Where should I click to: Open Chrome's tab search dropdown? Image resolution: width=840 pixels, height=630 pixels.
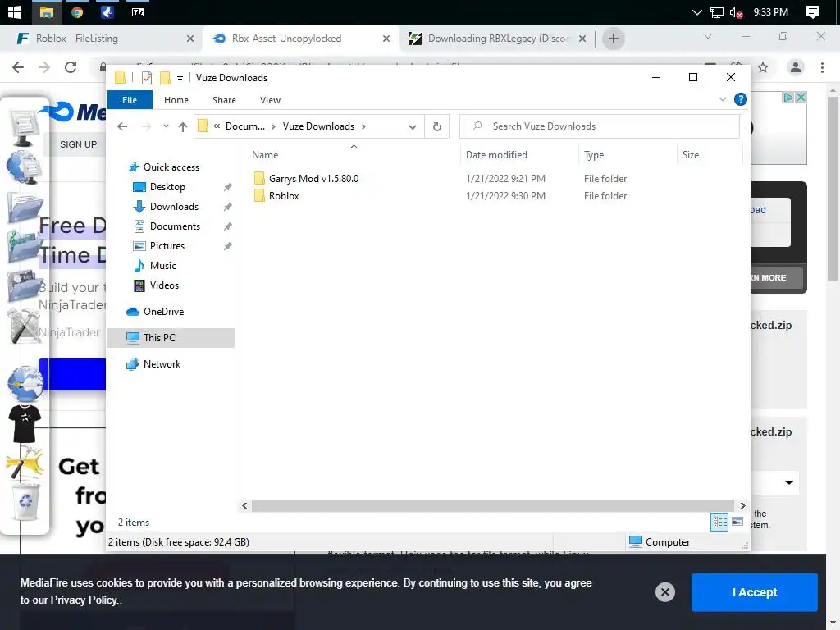708,36
